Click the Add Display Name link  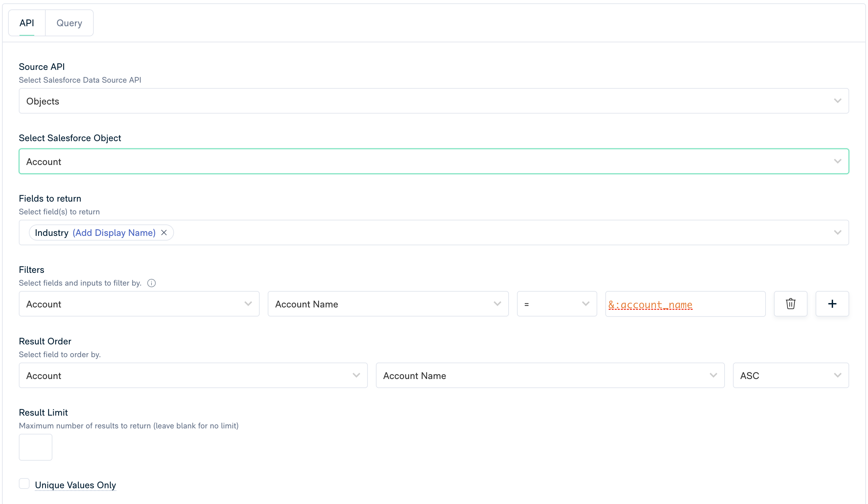click(x=114, y=233)
